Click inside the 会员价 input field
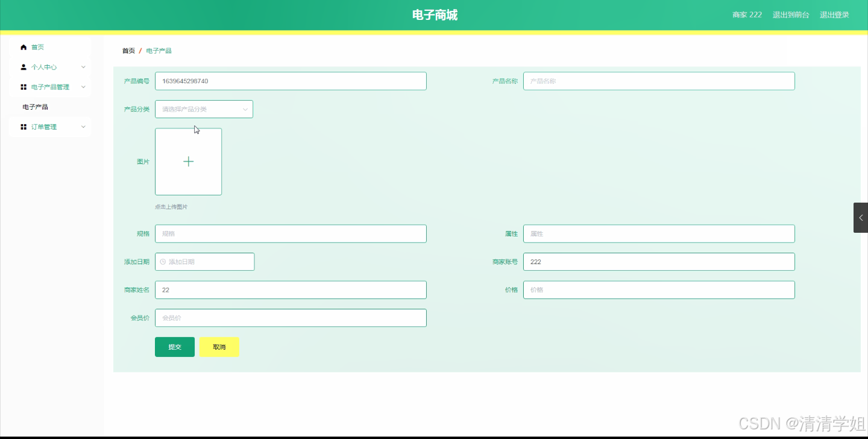Image resolution: width=868 pixels, height=439 pixels. tap(291, 318)
